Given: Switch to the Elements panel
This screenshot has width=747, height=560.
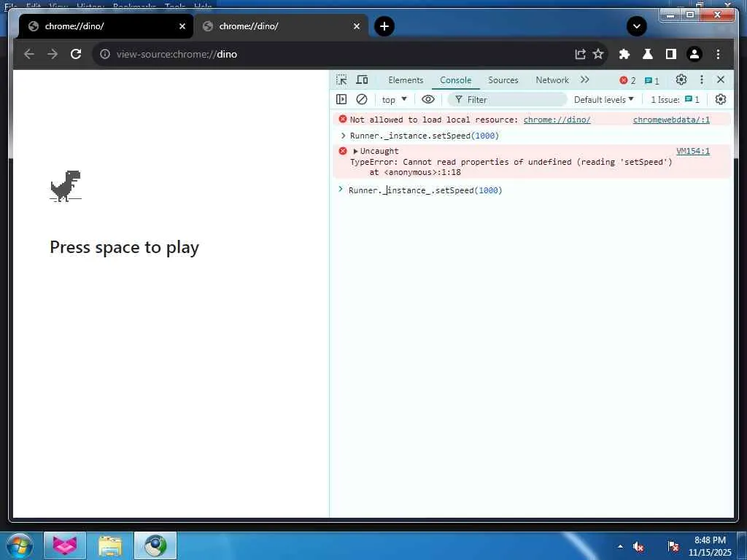Looking at the screenshot, I should (406, 80).
